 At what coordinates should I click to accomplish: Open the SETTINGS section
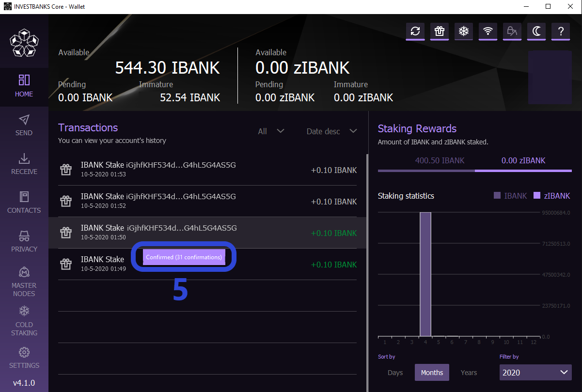coord(24,358)
